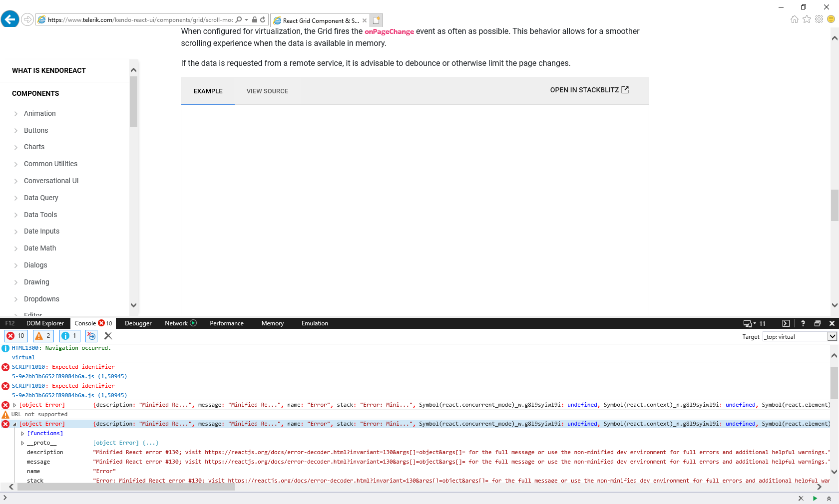Open a new browser tab
The height and width of the screenshot is (504, 839).
pyautogui.click(x=377, y=20)
